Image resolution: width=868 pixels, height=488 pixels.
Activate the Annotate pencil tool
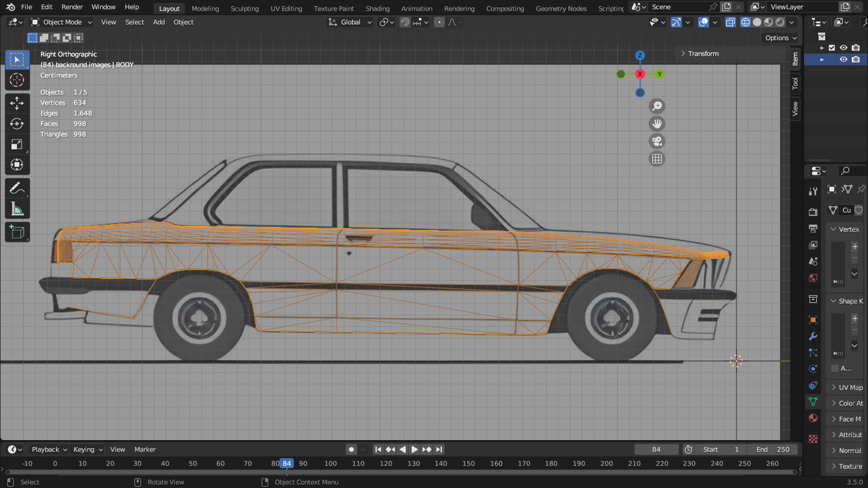tap(17, 188)
